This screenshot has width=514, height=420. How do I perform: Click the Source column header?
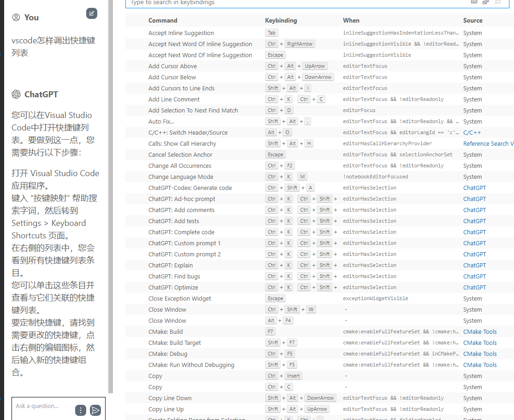click(x=473, y=20)
